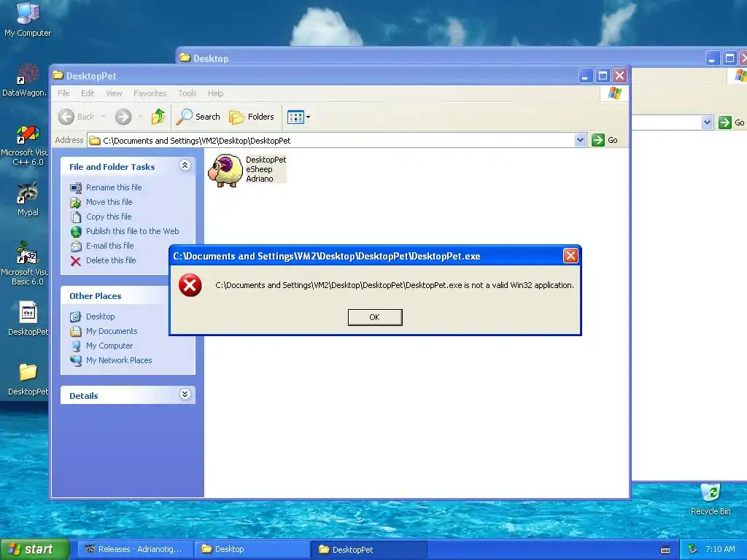Go up one folder level
The image size is (747, 560).
pos(158,117)
